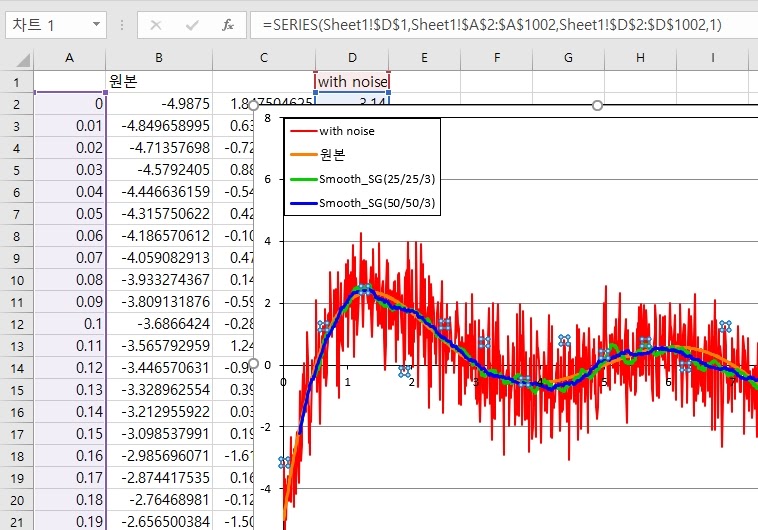Click cell B17 value -3.098537991
Image resolution: width=758 pixels, height=530 pixels.
[x=159, y=434]
